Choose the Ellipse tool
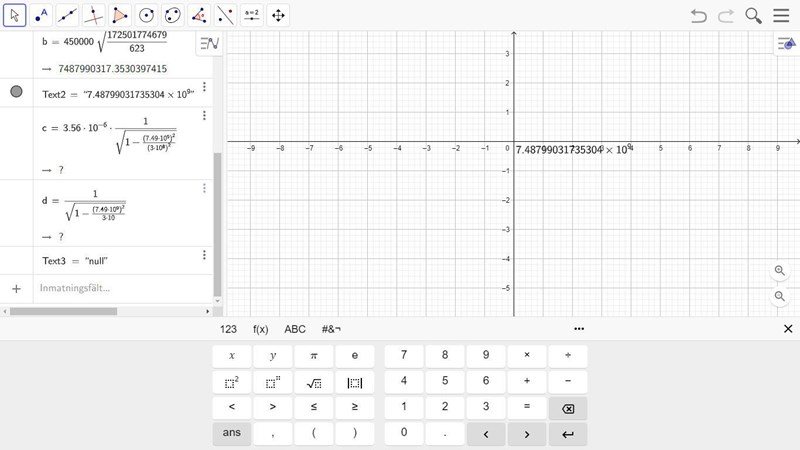 tap(172, 15)
